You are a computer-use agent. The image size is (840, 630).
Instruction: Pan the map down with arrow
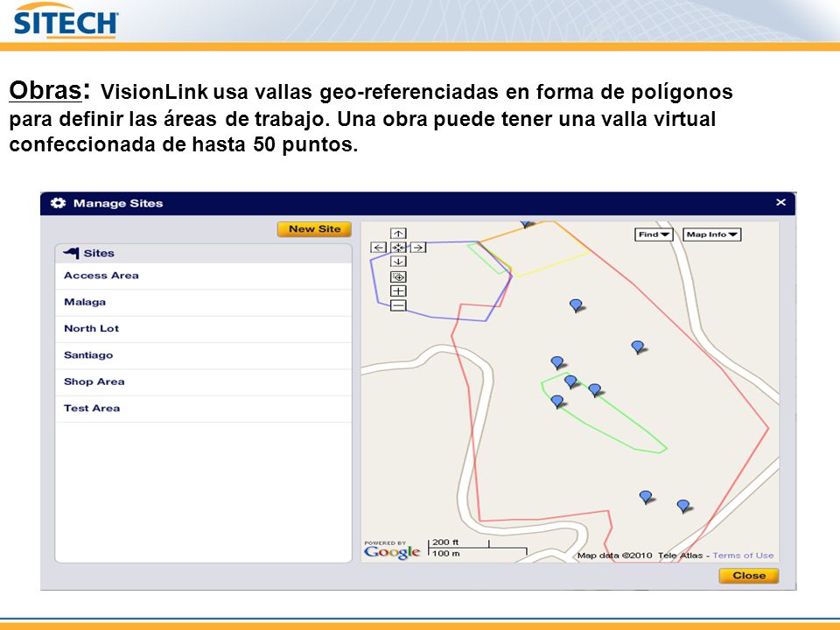click(398, 262)
